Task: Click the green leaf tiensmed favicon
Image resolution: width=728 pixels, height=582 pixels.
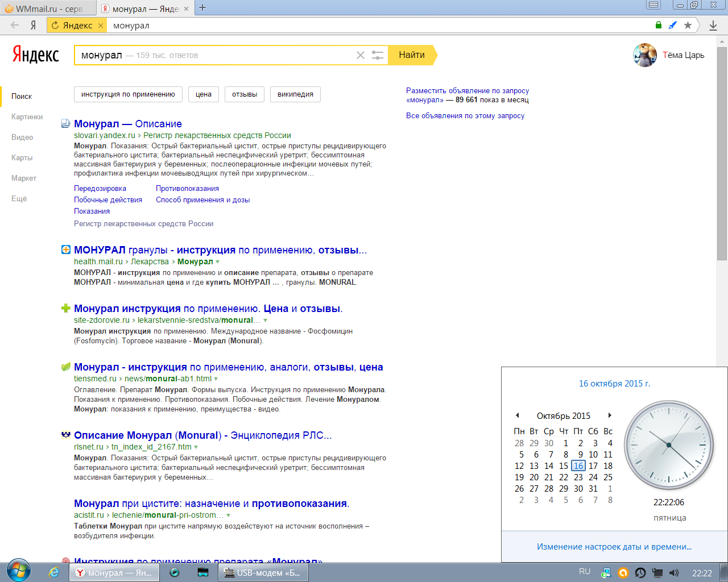Action: click(66, 367)
